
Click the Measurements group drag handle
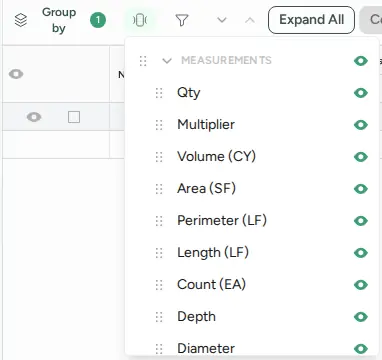143,61
